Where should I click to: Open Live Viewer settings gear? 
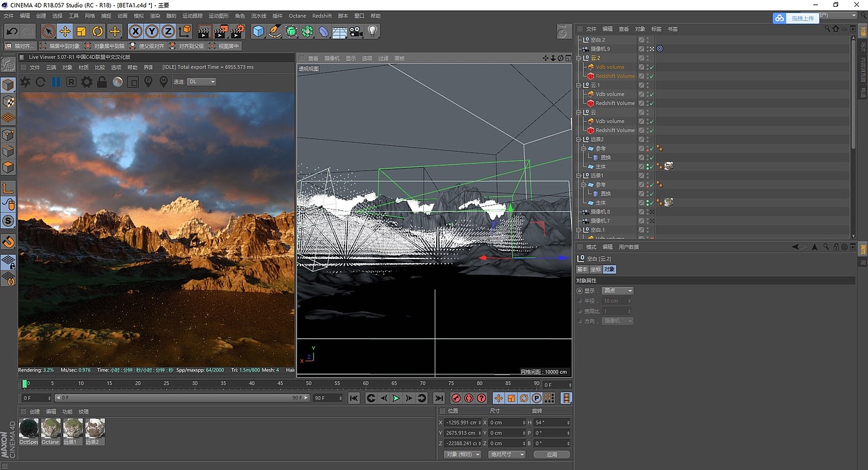pyautogui.click(x=86, y=82)
